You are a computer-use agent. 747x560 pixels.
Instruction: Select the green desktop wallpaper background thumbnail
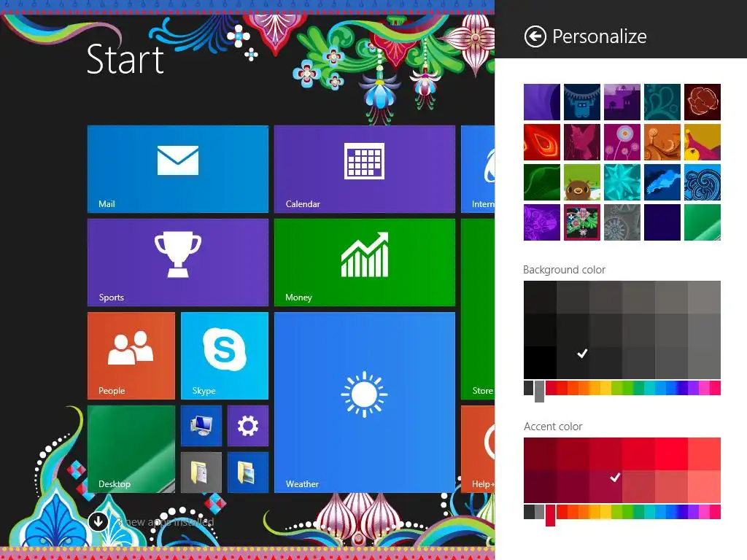point(703,222)
